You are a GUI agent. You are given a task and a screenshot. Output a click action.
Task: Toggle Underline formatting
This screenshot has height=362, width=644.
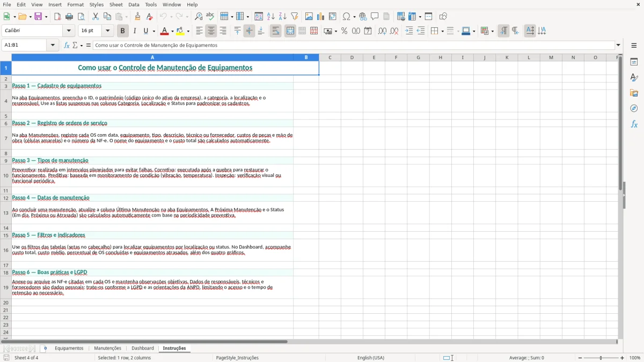pyautogui.click(x=145, y=31)
